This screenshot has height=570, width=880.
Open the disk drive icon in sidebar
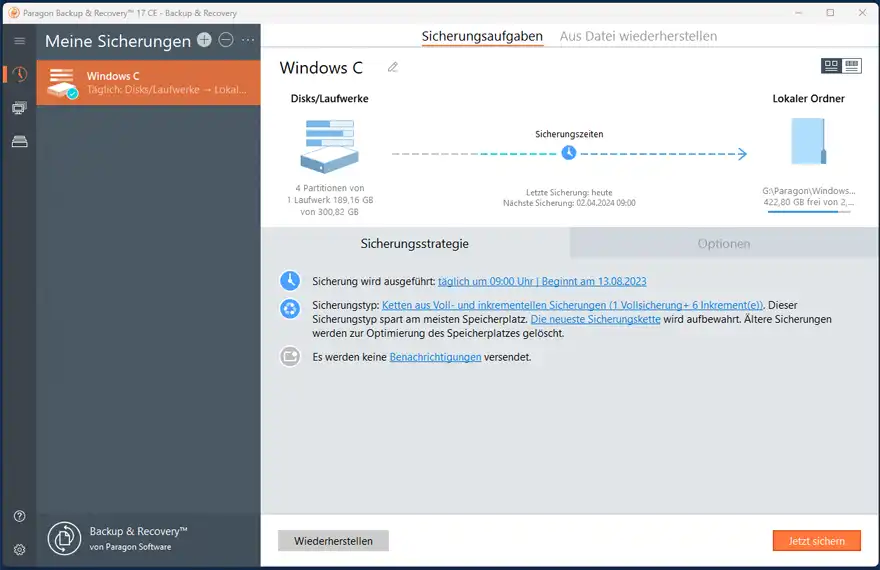pos(20,141)
